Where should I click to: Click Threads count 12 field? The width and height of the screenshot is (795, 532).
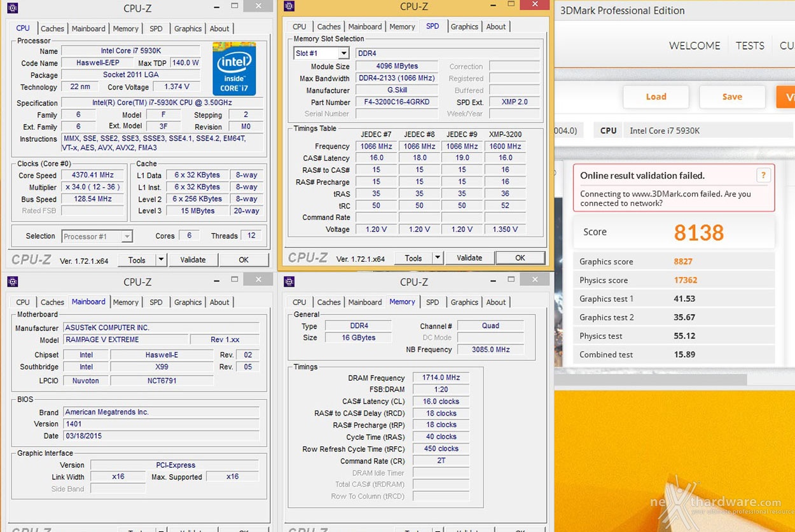251,236
